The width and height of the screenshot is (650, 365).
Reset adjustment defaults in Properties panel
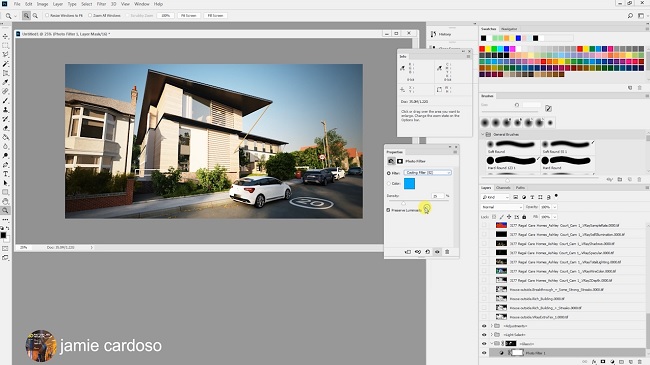point(427,252)
